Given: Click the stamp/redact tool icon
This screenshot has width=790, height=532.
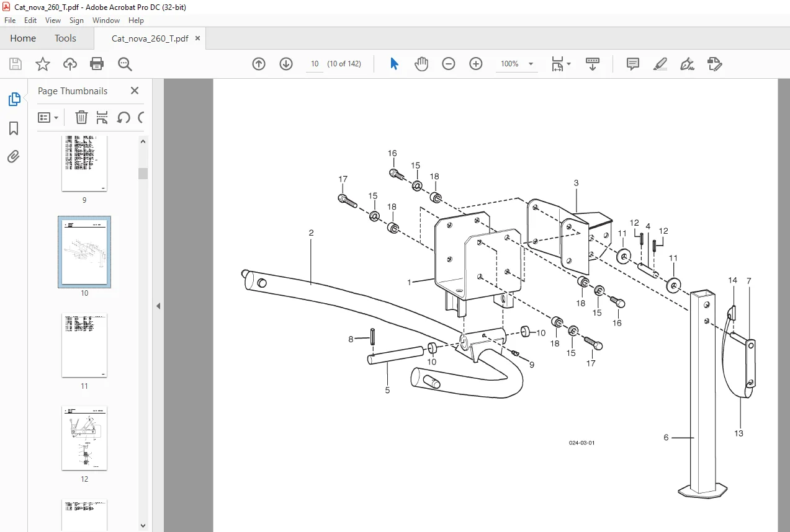Looking at the screenshot, I should 714,64.
